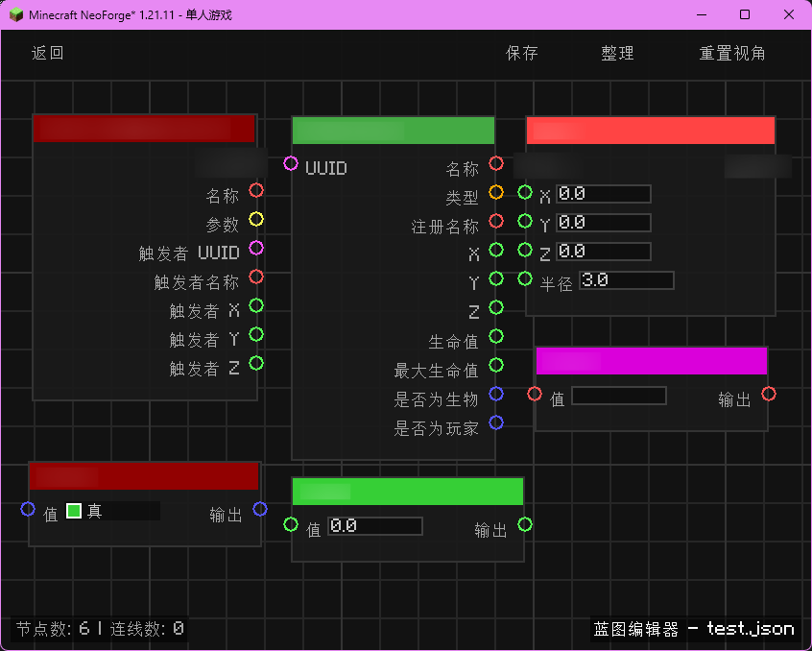Click 重置视角 to reset the view

(732, 54)
